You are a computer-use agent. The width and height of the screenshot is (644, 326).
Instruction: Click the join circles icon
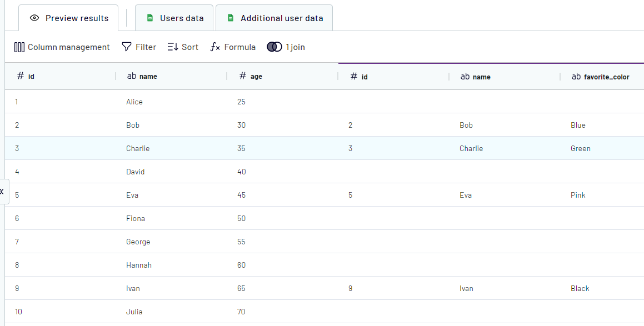(274, 47)
